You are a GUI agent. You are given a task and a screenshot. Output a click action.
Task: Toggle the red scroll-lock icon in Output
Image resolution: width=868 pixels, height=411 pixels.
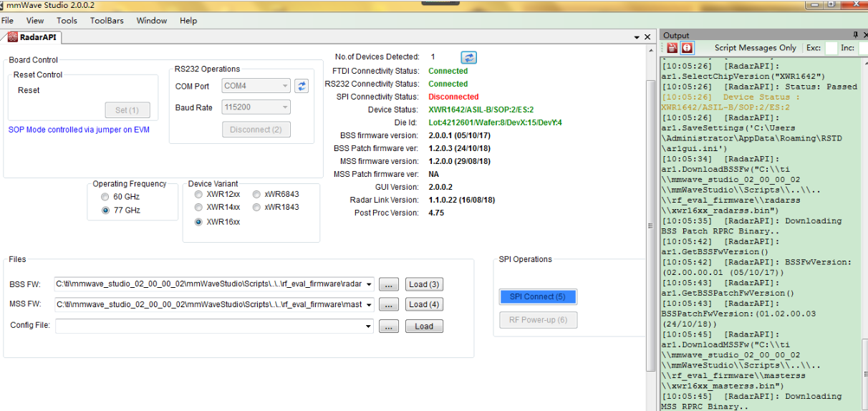click(687, 48)
